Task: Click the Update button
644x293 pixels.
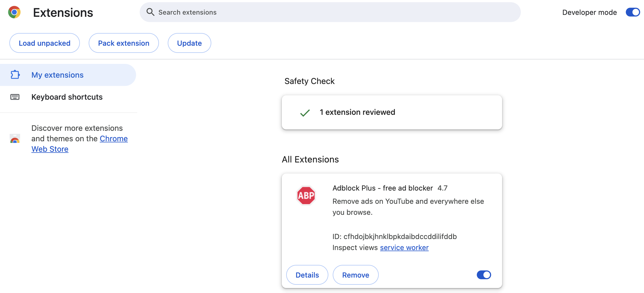Action: (190, 43)
